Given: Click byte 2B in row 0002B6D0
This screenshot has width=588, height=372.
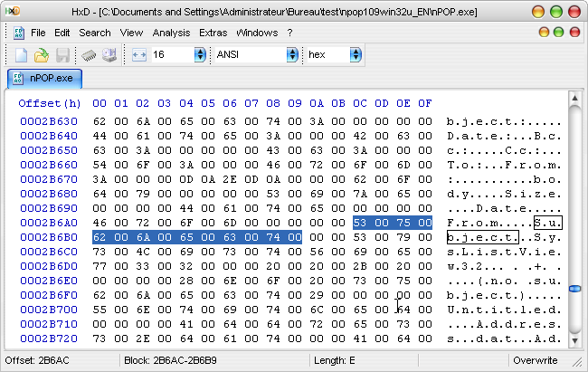Looking at the screenshot, I should click(360, 266).
